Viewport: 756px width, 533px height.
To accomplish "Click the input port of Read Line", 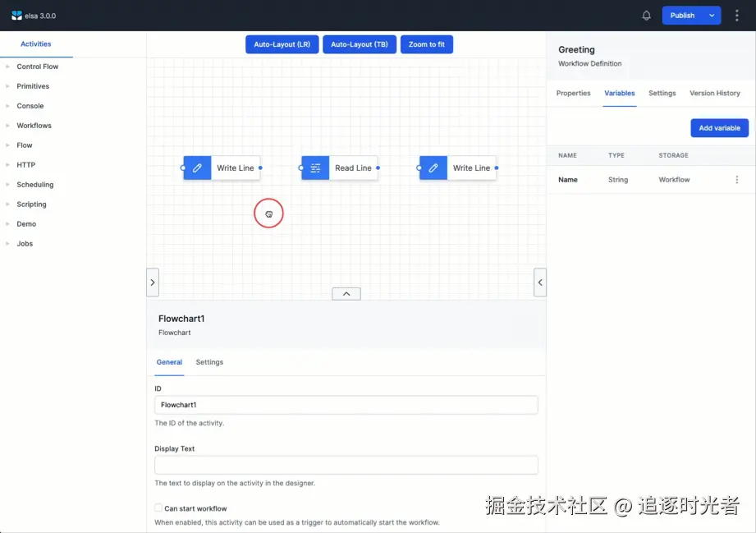I will click(301, 168).
